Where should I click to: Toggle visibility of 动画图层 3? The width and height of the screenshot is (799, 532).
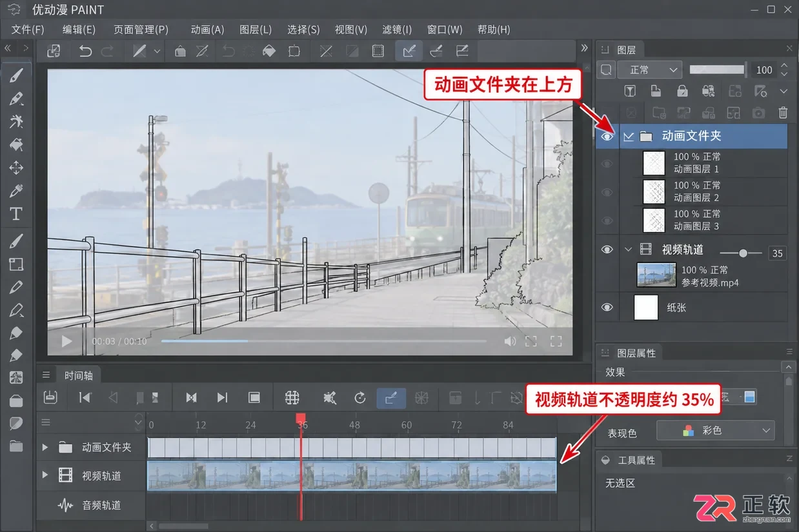(x=607, y=221)
